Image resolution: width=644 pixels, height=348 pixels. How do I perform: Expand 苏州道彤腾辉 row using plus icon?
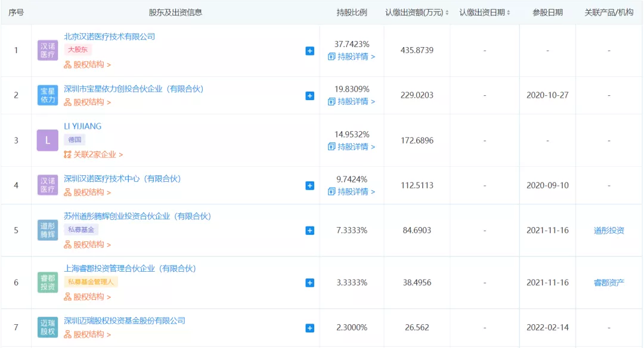pos(309,231)
